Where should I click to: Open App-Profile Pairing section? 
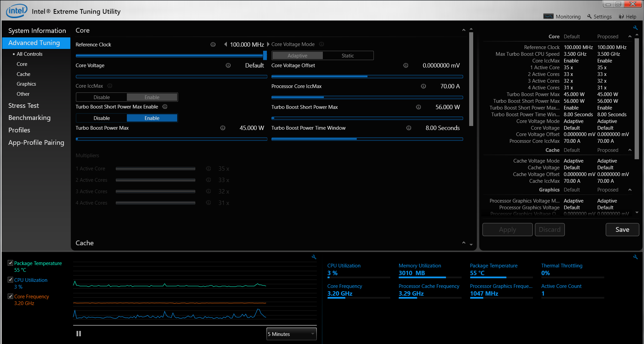36,142
